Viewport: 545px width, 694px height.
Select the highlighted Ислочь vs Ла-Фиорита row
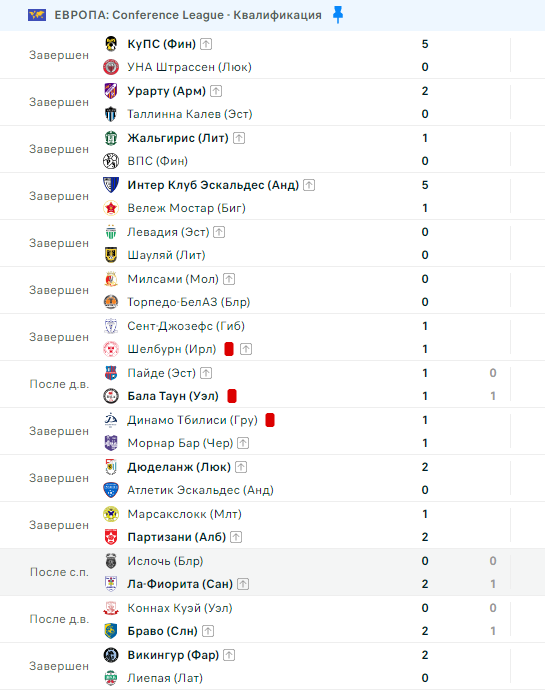[272, 572]
